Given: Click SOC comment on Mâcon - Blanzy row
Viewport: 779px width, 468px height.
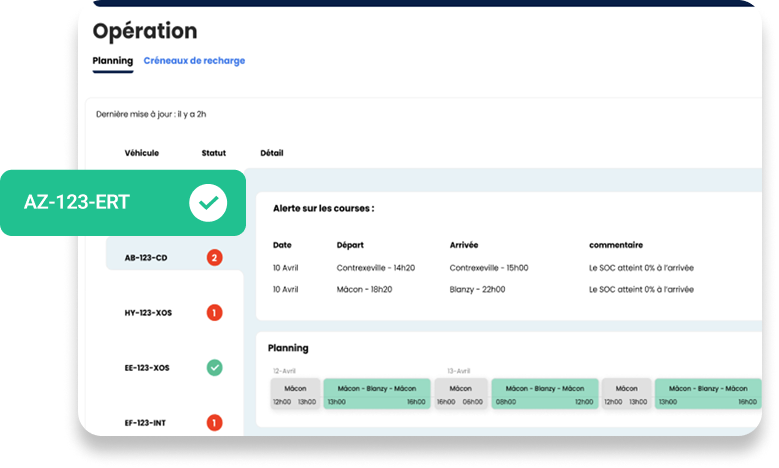Looking at the screenshot, I should 641,290.
